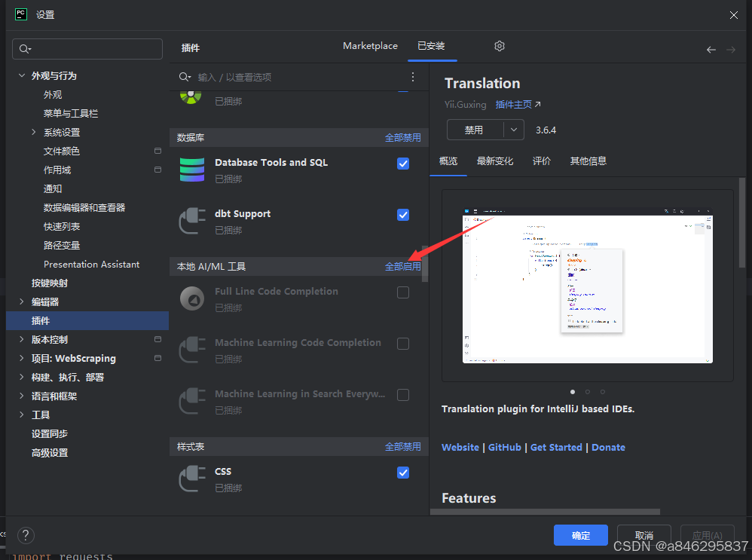Select Presentation Assistant in settings tree
The width and height of the screenshot is (752, 560).
[92, 264]
